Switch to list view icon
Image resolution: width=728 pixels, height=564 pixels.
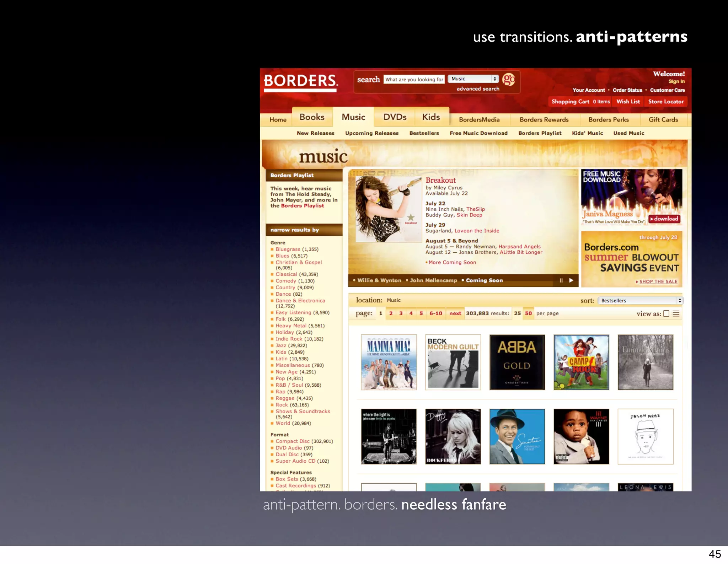[676, 313]
